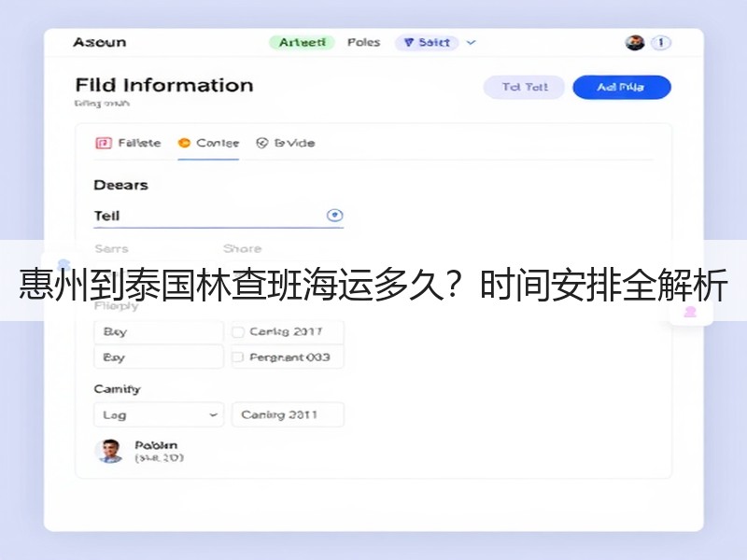This screenshot has width=747, height=560.
Task: Click the Pablan profile avatar
Action: pos(110,451)
